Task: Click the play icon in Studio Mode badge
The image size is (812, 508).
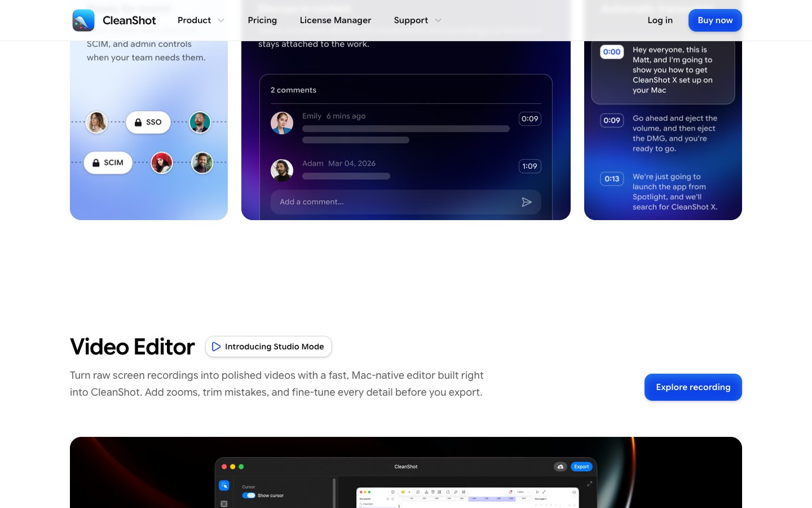Action: click(x=216, y=347)
